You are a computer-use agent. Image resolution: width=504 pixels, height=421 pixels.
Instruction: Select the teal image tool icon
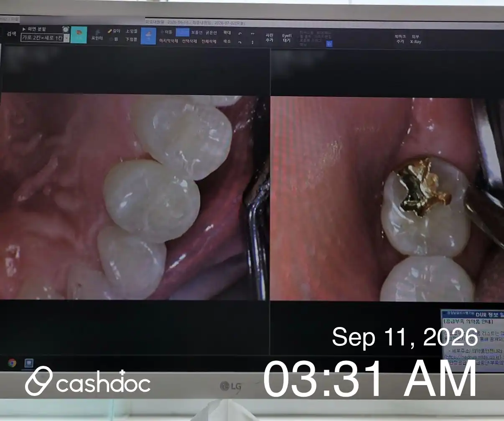(79, 35)
